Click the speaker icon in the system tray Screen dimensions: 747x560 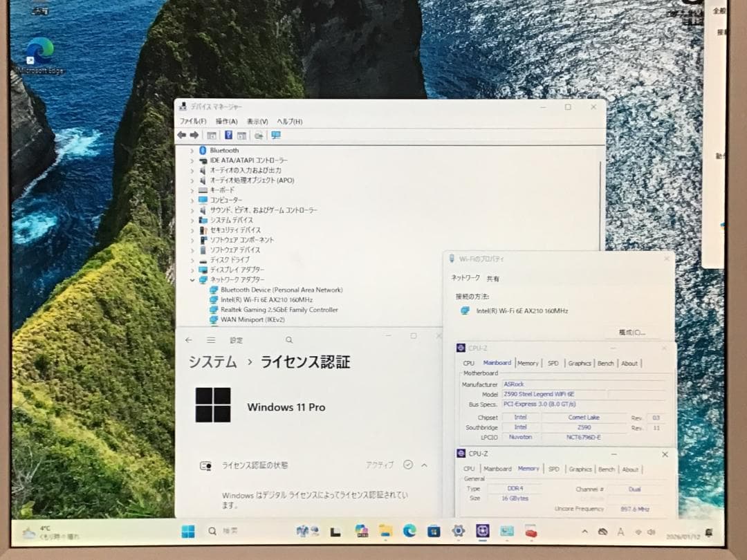pos(651,531)
